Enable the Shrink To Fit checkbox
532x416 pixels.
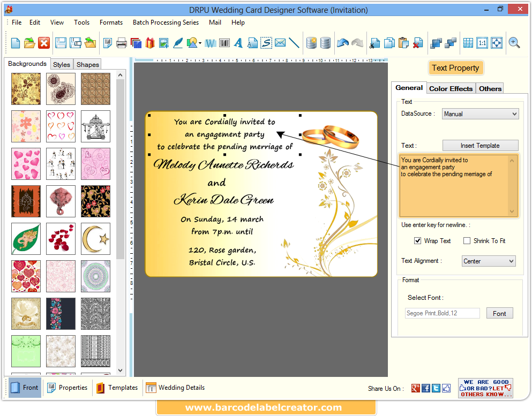click(x=467, y=241)
